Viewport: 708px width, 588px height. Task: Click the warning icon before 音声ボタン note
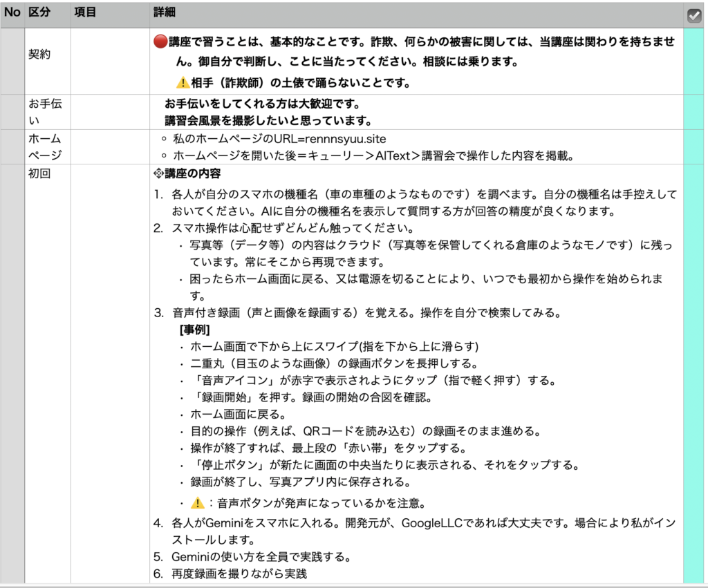coord(197,503)
